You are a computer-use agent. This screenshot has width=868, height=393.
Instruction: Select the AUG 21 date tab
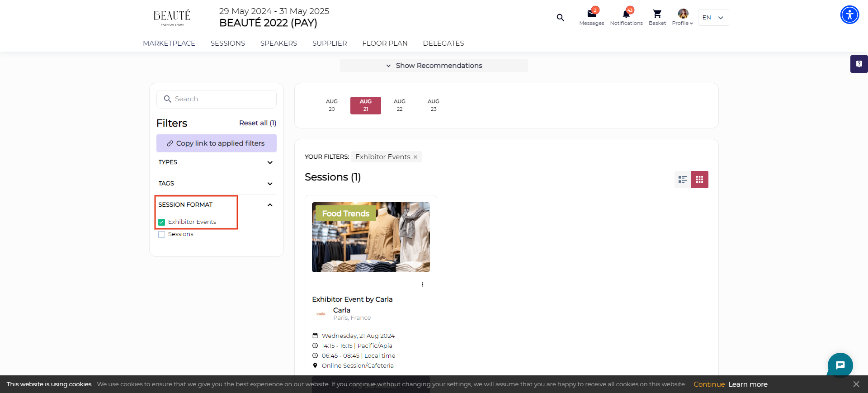[366, 105]
